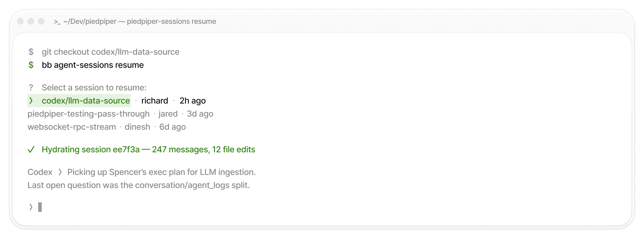
Task: Click the Codex label in response line
Action: (x=40, y=172)
